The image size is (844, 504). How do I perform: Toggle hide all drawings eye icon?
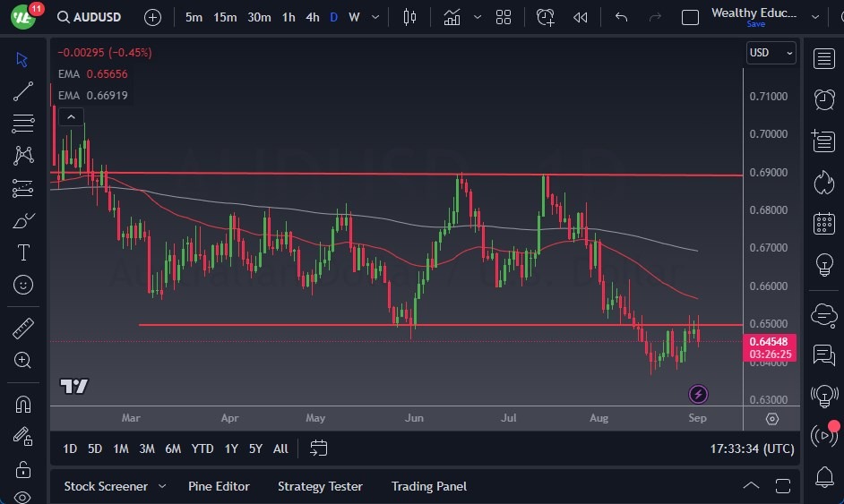[x=23, y=497]
